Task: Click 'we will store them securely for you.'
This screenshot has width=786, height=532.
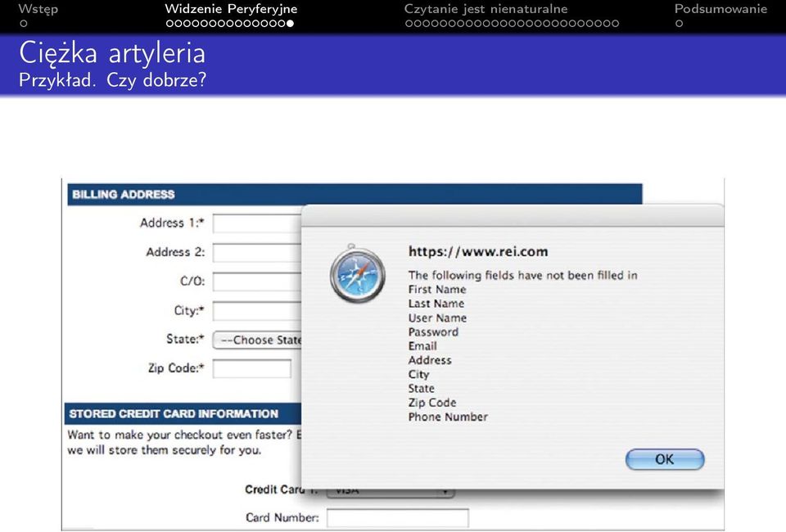Action: [165, 450]
